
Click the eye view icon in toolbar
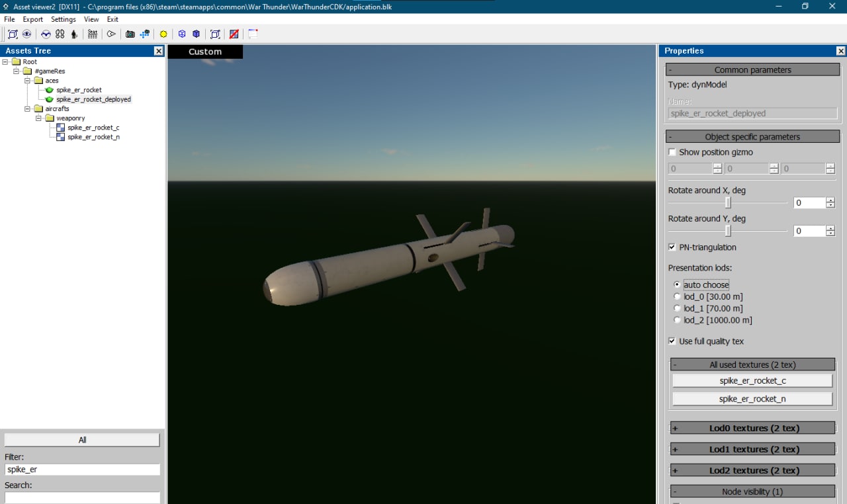(27, 34)
